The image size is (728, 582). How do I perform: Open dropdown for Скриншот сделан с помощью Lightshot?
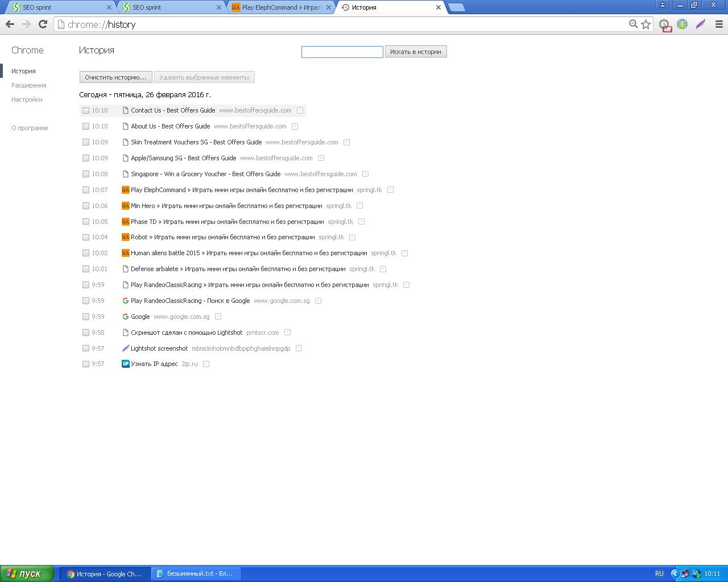point(287,332)
